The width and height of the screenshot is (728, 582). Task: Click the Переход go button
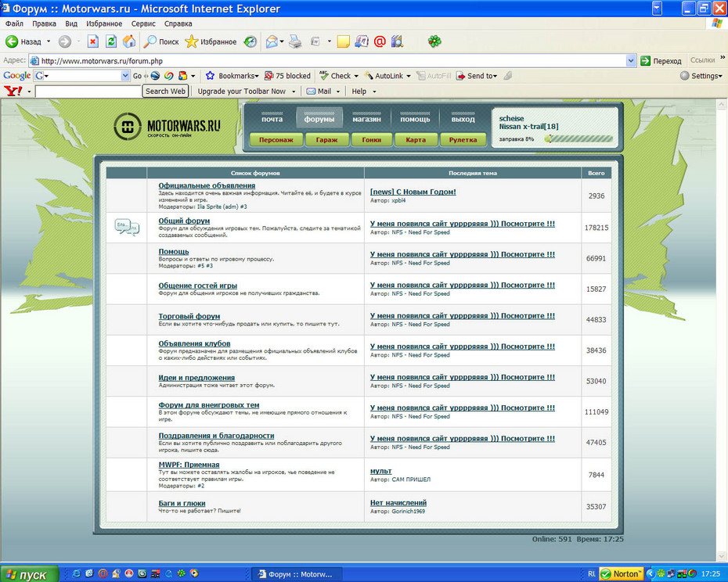[x=661, y=61]
